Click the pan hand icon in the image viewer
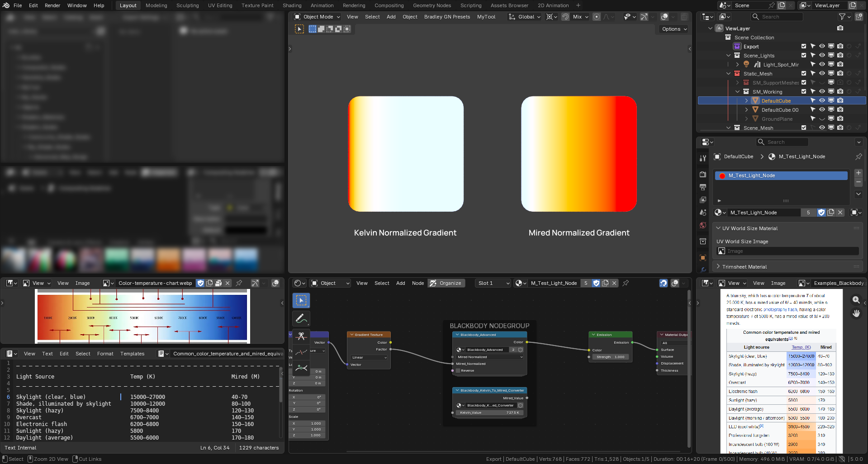The image size is (868, 464). point(856,313)
